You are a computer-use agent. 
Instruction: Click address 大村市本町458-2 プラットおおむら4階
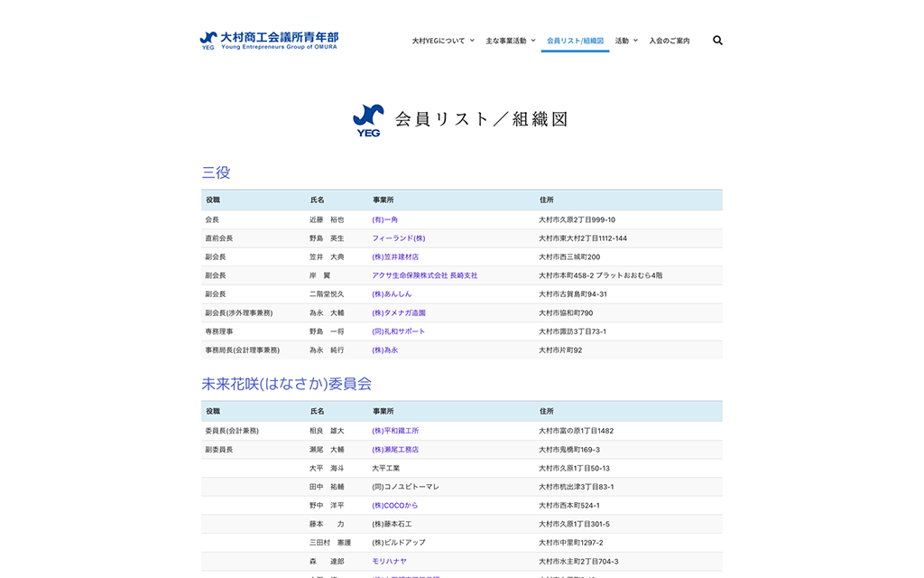pyautogui.click(x=600, y=275)
